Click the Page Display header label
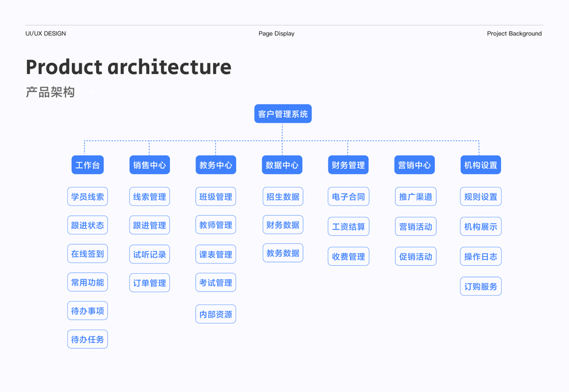This screenshot has width=569, height=392. point(276,34)
